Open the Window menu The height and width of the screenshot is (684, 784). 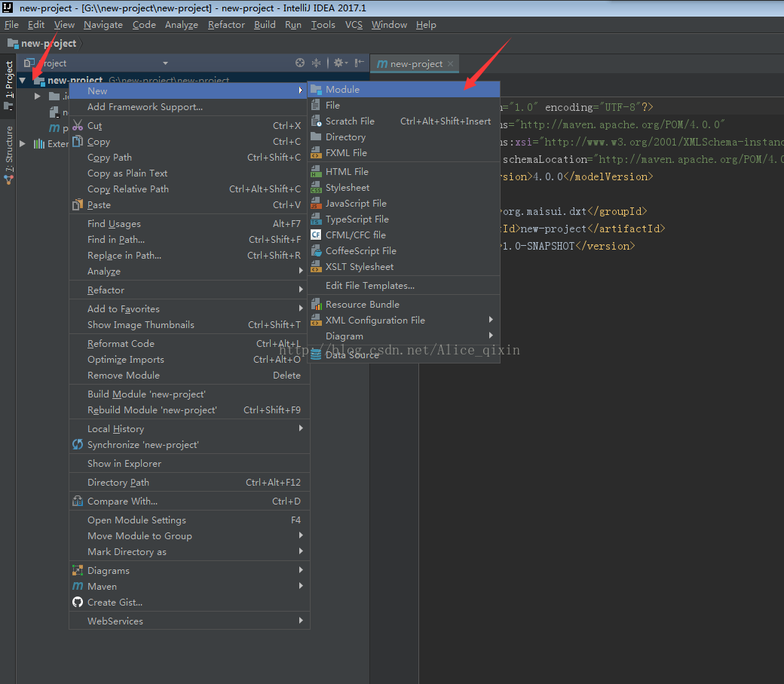(x=389, y=25)
